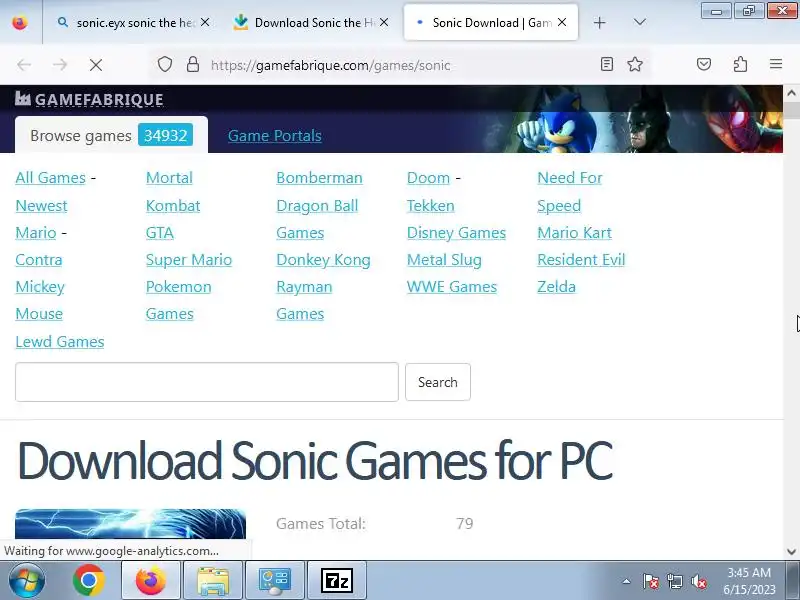Screen dimensions: 800x600
Task: Close the 'sonic.eyx sonic the hedgehog' tab
Action: [205, 22]
